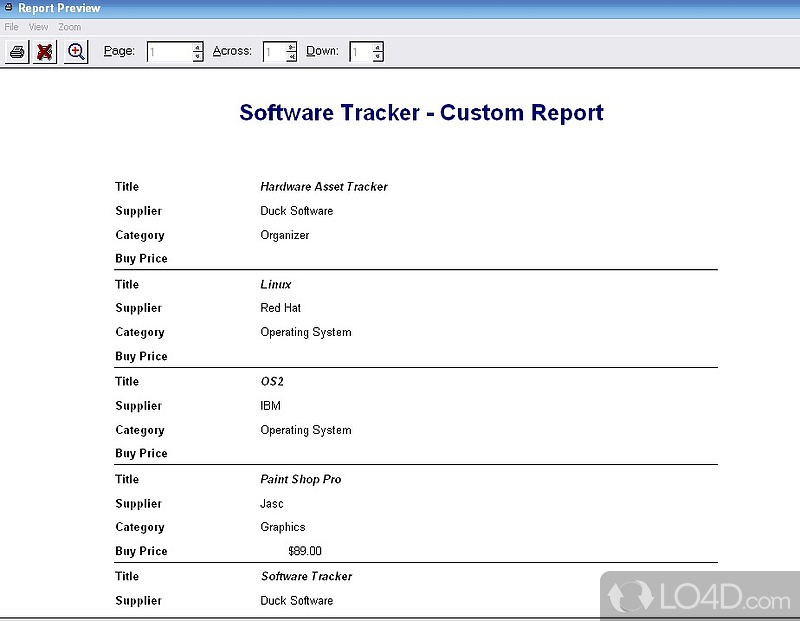This screenshot has height=621, width=800.
Task: Click the OS2 title entry
Action: tap(272, 381)
